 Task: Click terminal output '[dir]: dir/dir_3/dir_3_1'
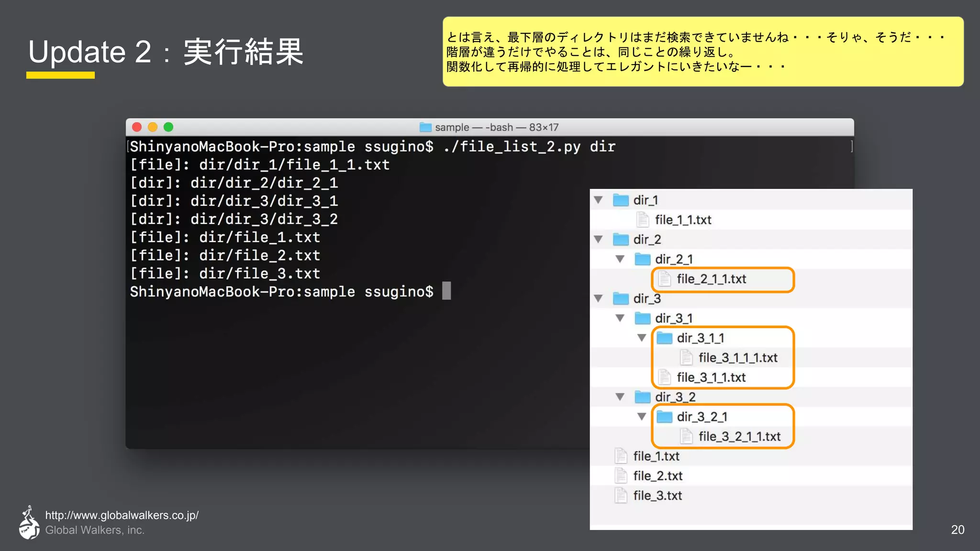point(234,201)
